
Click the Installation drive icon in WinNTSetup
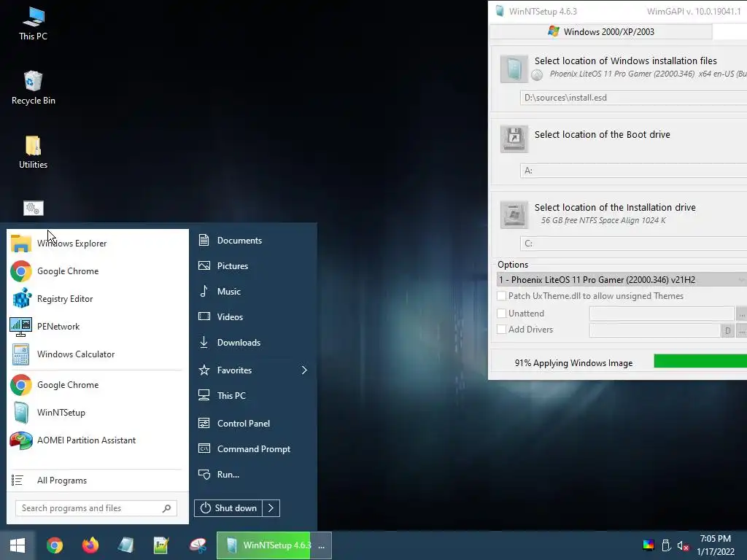(514, 214)
